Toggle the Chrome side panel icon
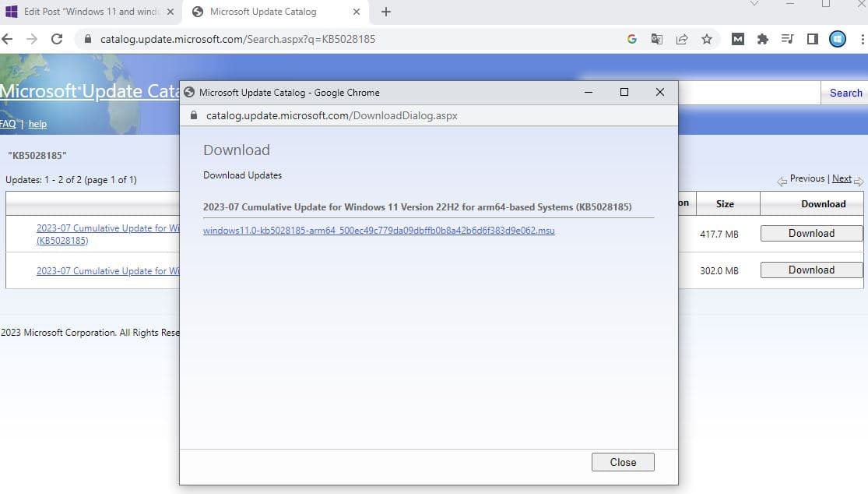868x494 pixels. 812,39
